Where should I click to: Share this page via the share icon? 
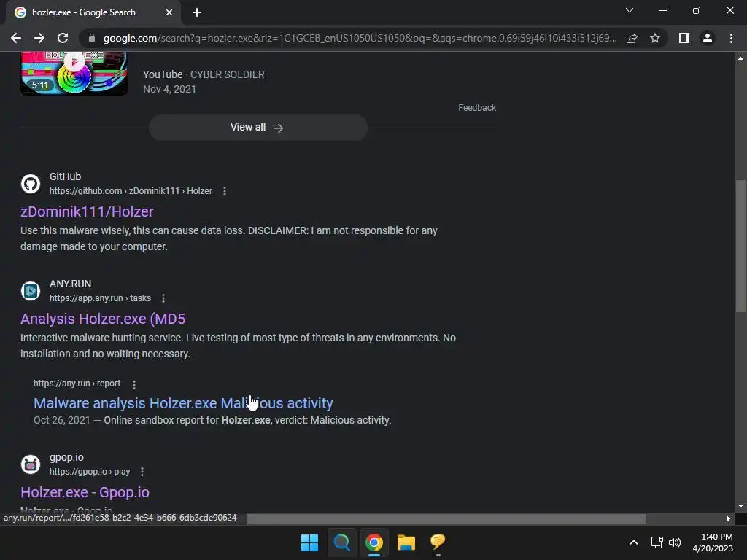(x=632, y=38)
